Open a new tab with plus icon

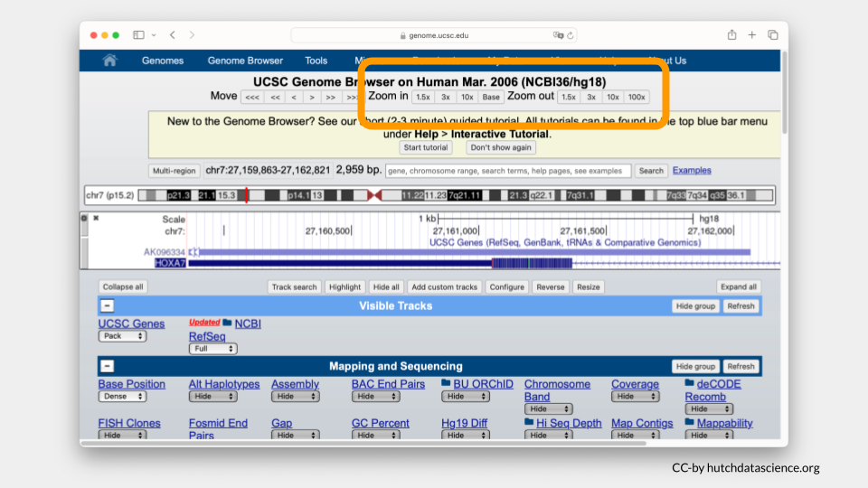(x=751, y=35)
